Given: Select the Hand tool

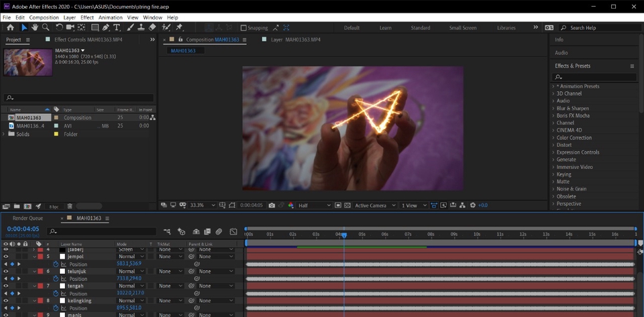Looking at the screenshot, I should [34, 27].
